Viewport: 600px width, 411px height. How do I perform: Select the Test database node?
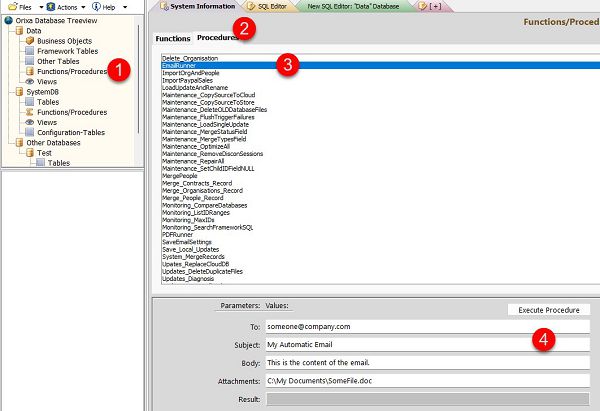click(x=44, y=152)
